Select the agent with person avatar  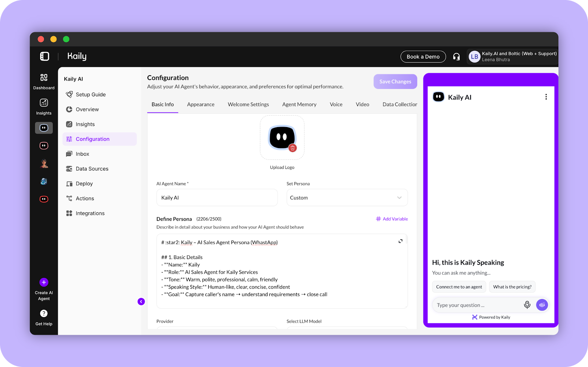click(x=44, y=163)
